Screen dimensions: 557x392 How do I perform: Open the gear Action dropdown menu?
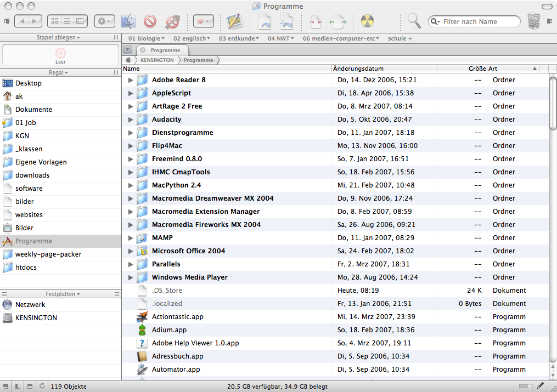105,21
